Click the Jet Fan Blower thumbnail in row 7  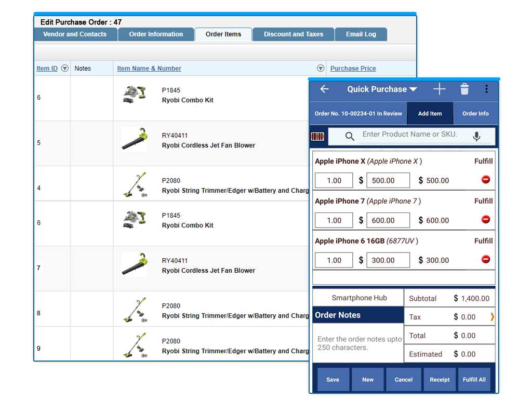click(135, 264)
